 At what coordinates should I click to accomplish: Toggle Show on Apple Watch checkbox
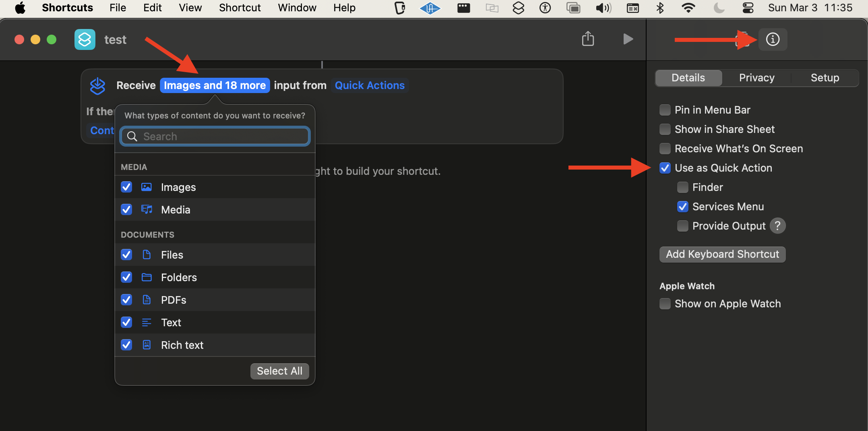click(x=665, y=304)
